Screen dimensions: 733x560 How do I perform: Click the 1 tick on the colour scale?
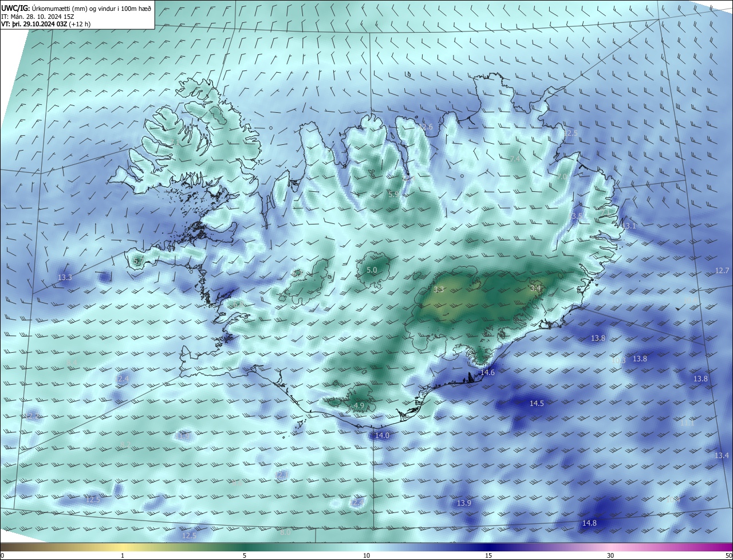123,555
